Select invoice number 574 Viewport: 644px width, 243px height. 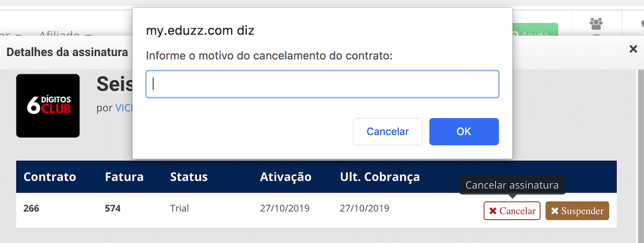pyautogui.click(x=113, y=208)
